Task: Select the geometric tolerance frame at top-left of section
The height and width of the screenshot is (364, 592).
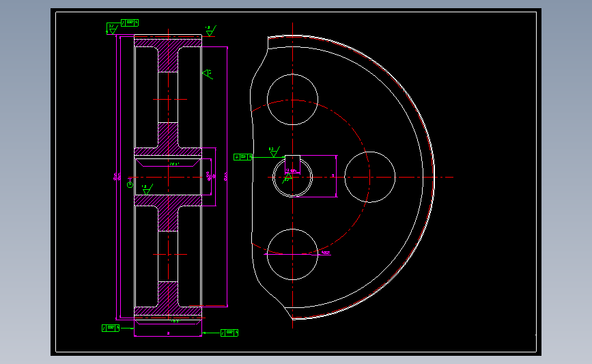Action: tap(130, 23)
